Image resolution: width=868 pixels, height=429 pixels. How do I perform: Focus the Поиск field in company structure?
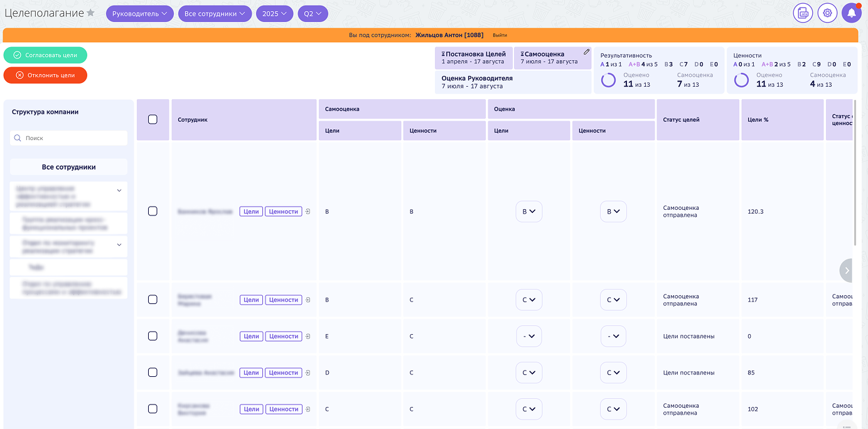pyautogui.click(x=69, y=138)
